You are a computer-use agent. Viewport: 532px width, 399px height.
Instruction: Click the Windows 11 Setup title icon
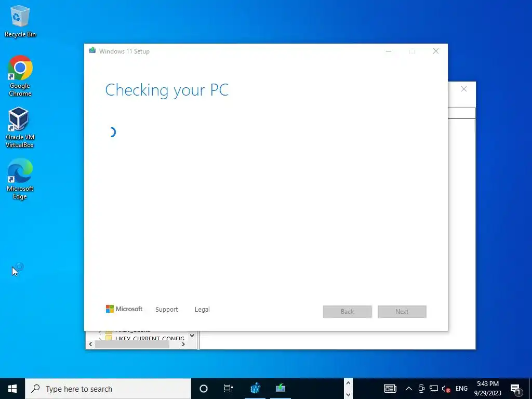[92, 51]
